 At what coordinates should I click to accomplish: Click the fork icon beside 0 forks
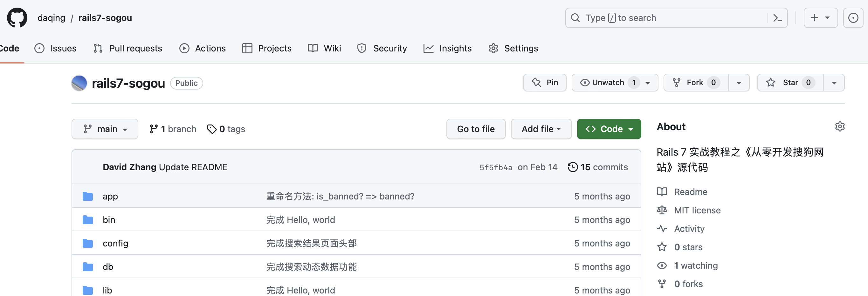click(662, 284)
